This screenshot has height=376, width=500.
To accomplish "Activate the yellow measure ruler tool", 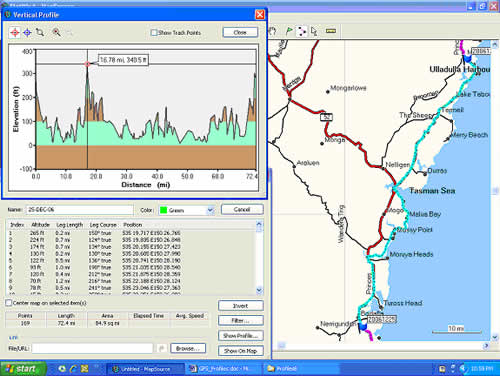I will point(330,31).
